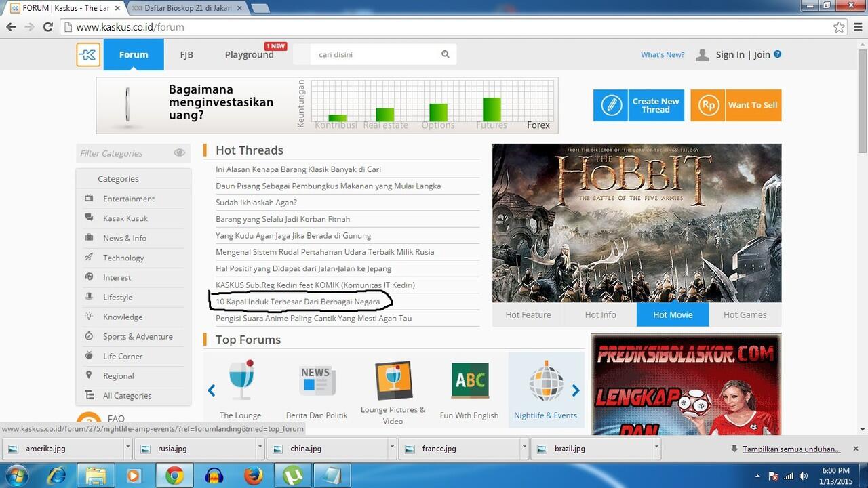Switch to the Daftar Bioskop 21 browser tab

(x=187, y=8)
